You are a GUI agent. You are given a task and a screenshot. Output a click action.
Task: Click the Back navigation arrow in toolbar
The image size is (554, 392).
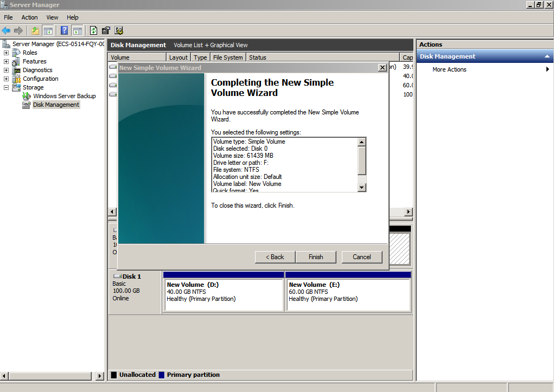click(x=6, y=31)
